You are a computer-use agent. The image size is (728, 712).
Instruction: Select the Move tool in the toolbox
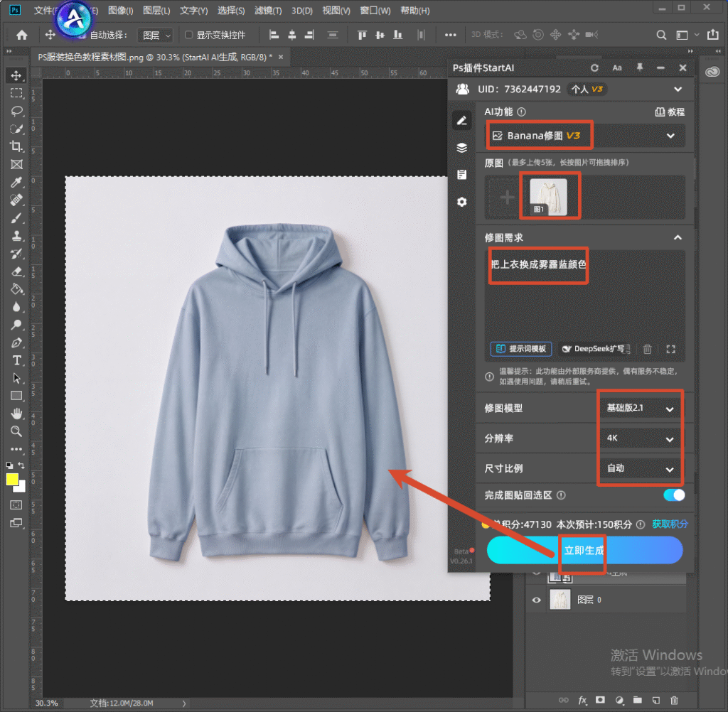16,75
